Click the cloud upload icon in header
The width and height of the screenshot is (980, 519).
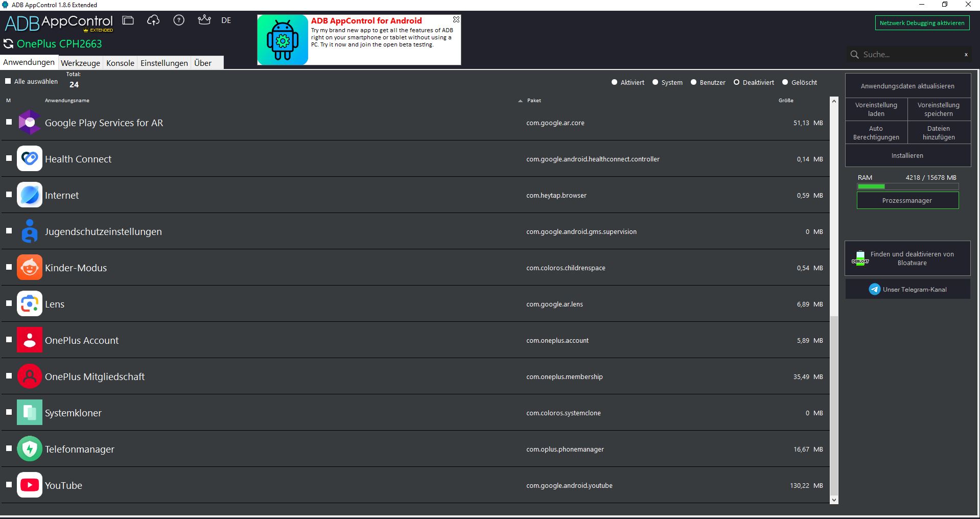(153, 20)
